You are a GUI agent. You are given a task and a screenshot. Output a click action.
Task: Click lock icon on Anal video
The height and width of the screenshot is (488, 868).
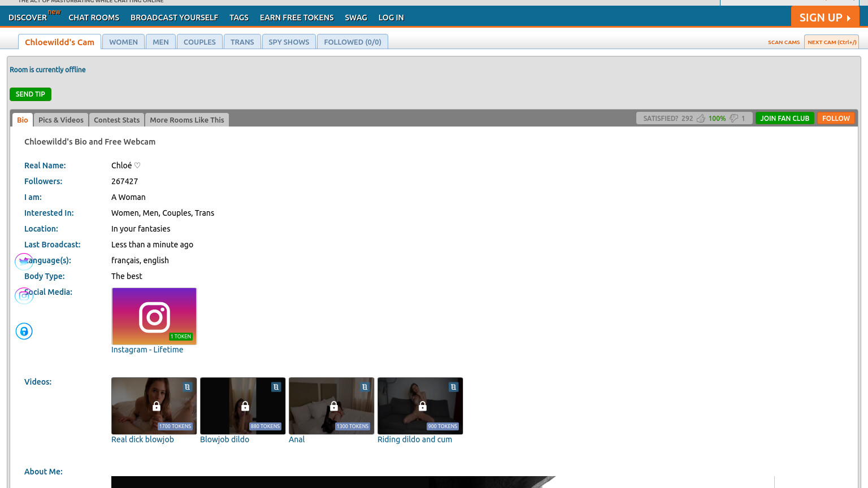coord(334,406)
